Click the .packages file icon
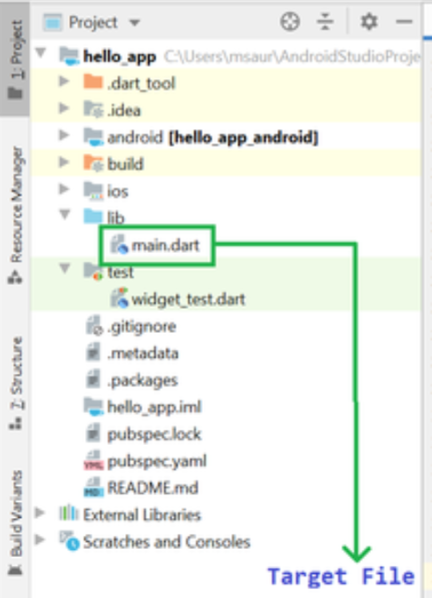 click(x=93, y=379)
